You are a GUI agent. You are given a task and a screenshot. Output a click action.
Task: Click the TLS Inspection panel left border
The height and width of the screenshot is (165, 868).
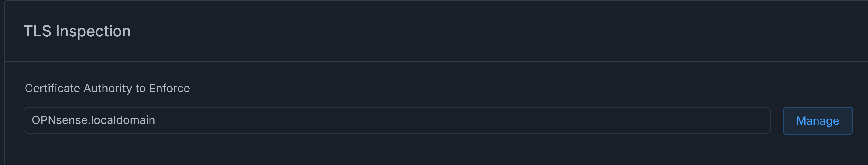click(x=4, y=83)
